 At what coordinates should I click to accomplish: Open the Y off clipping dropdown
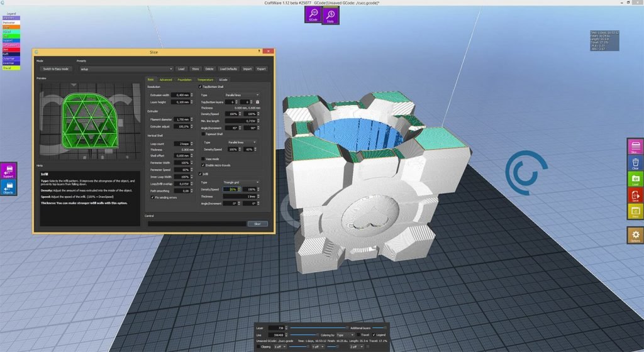point(318,347)
